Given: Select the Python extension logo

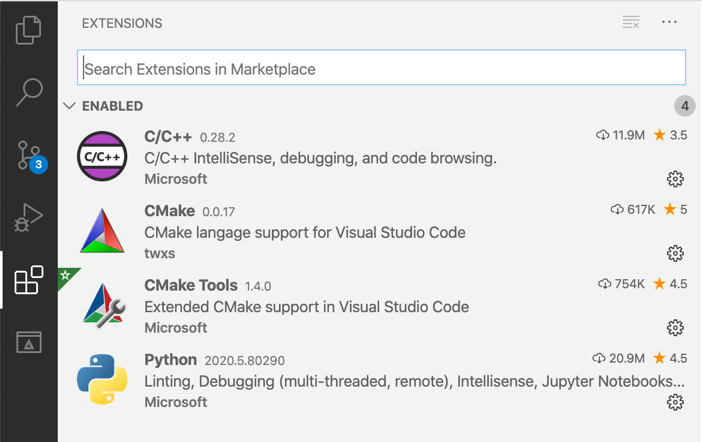Looking at the screenshot, I should pos(102,379).
